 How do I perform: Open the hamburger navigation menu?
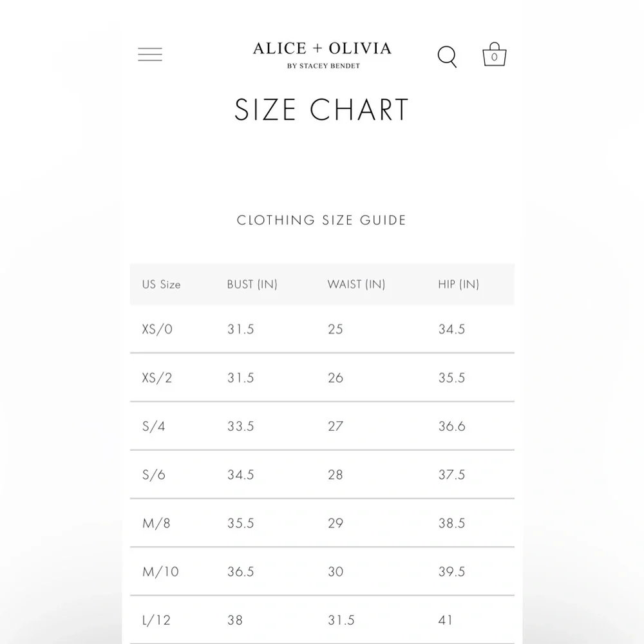point(150,55)
